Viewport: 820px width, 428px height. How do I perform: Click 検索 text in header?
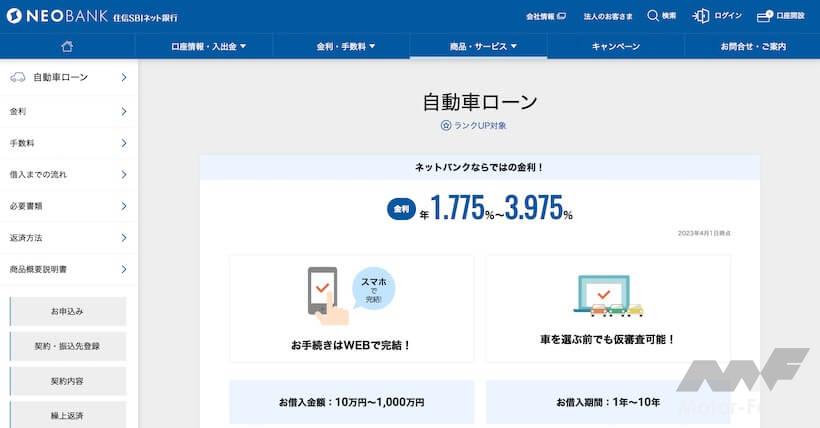click(669, 16)
